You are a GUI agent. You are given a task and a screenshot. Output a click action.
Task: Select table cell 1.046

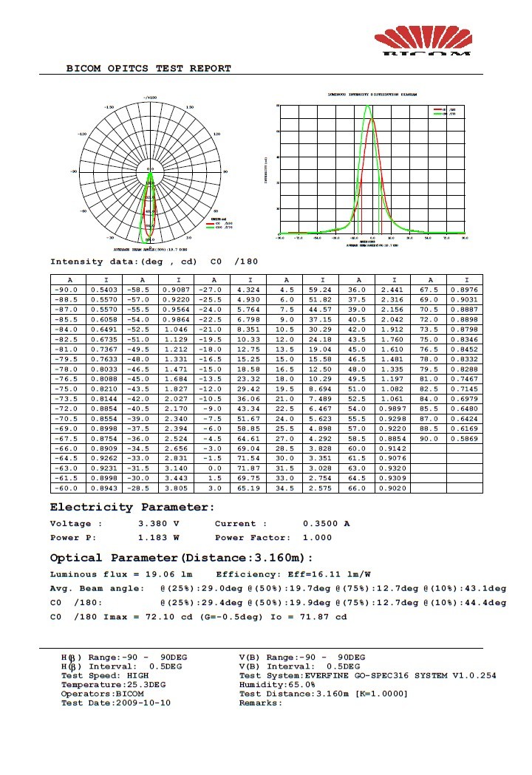176,330
